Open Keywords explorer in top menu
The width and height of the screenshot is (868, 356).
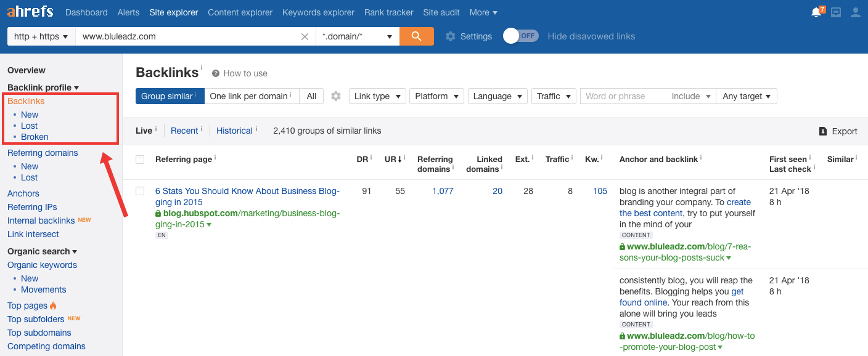click(x=318, y=12)
